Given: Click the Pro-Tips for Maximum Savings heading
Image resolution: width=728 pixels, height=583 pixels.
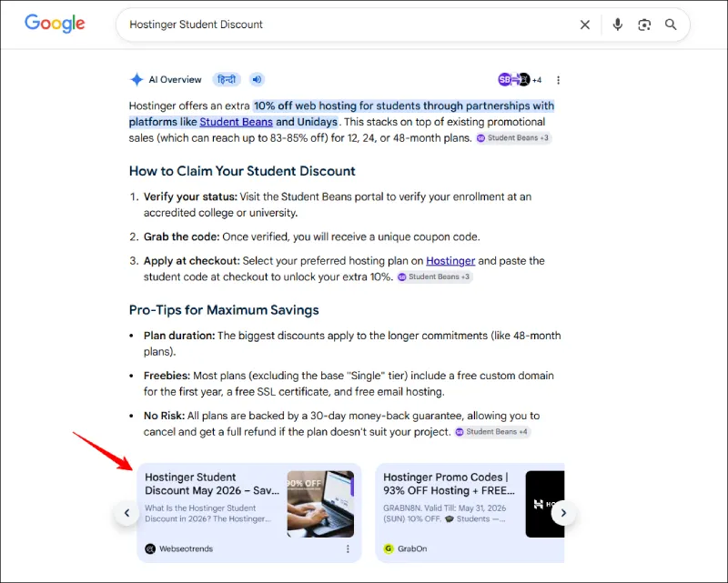Looking at the screenshot, I should (224, 310).
